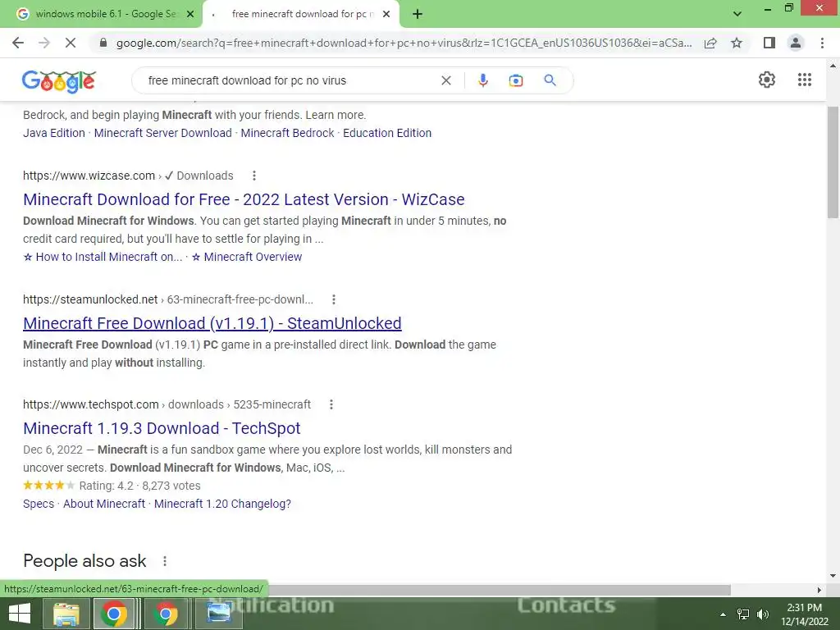This screenshot has height=630, width=840.
Task: Click the address bar URL
Action: [x=404, y=43]
